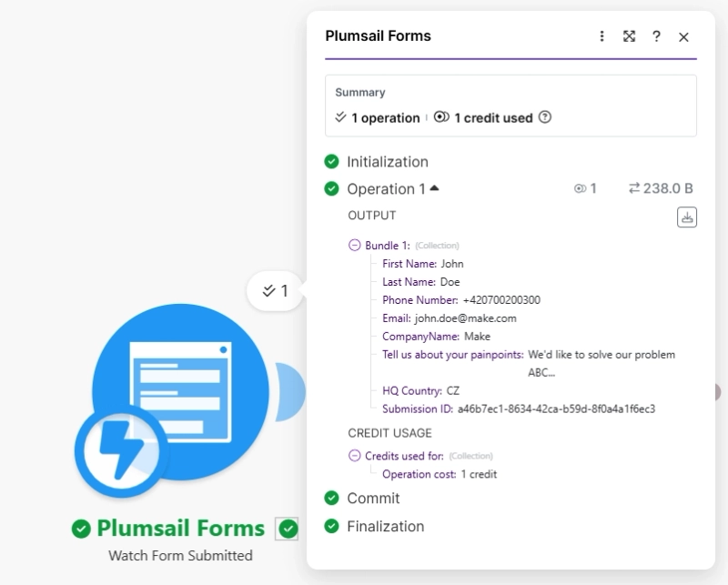
Task: Click the credit used info icon
Action: [x=545, y=117]
